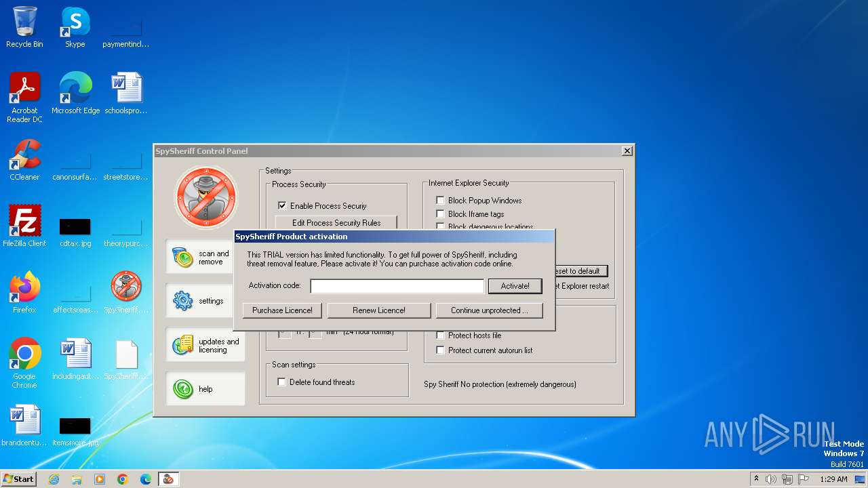Open the volume tray icon
Image resolution: width=868 pixels, height=488 pixels.
(770, 479)
